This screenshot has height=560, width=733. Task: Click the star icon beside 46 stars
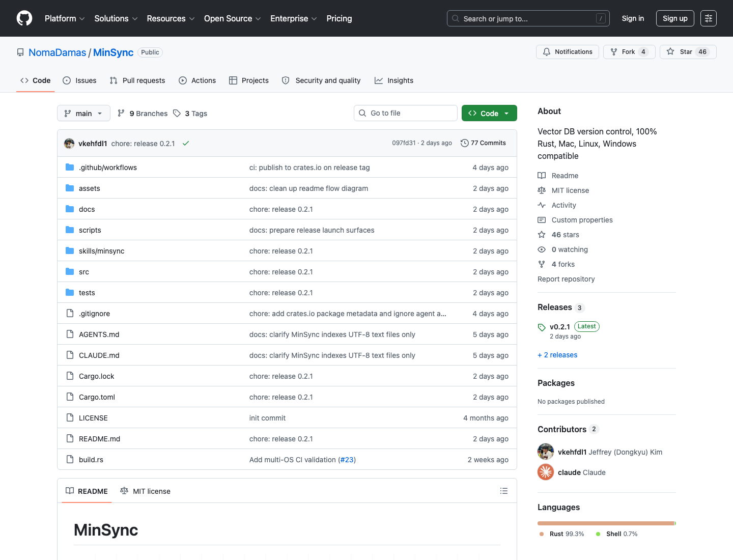pyautogui.click(x=542, y=235)
